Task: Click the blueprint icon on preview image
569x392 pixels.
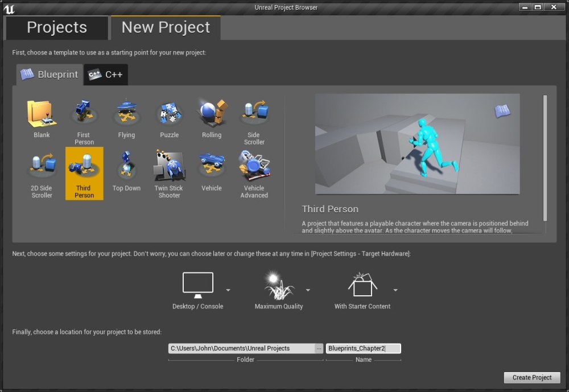Action: pyautogui.click(x=502, y=111)
